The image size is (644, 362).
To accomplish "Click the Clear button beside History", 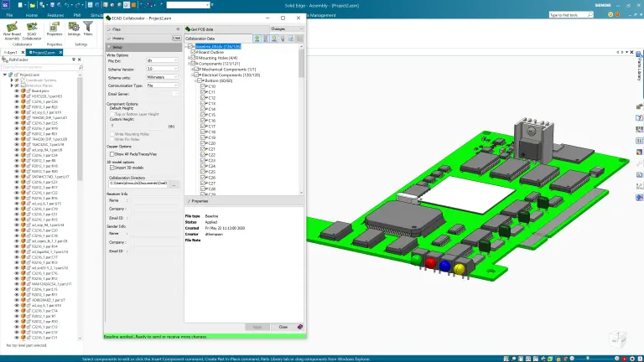I will click(x=177, y=39).
